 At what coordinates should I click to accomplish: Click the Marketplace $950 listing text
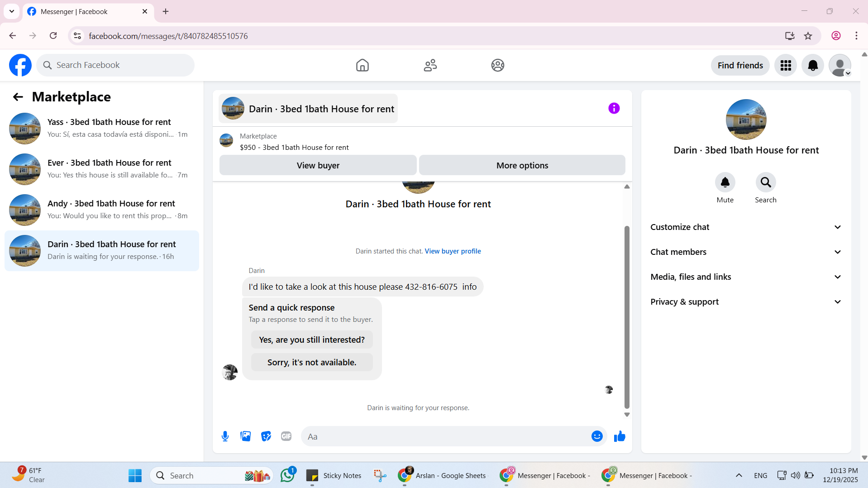pyautogui.click(x=294, y=148)
